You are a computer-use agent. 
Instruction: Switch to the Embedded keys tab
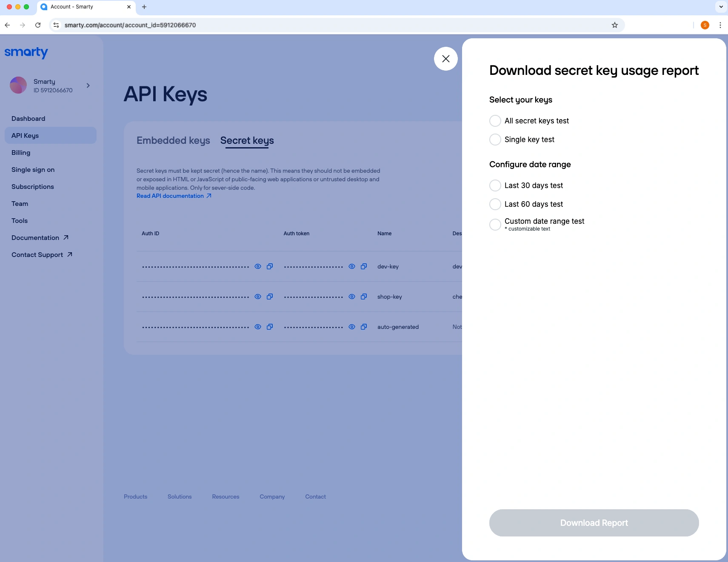173,140
